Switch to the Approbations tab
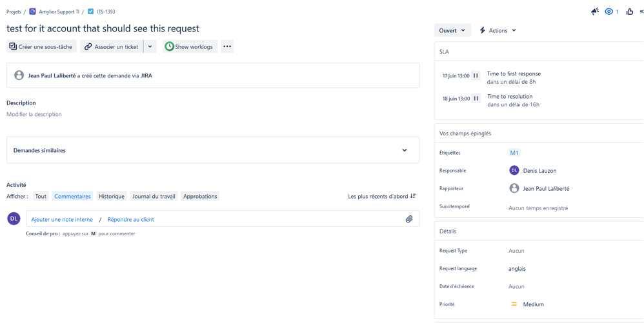The width and height of the screenshot is (644, 323). 200,196
